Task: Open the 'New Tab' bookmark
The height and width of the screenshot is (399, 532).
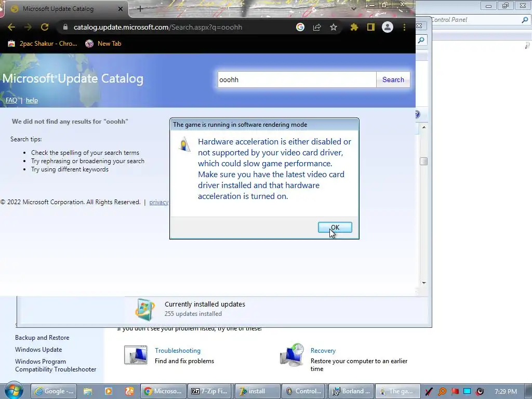Action: click(103, 44)
